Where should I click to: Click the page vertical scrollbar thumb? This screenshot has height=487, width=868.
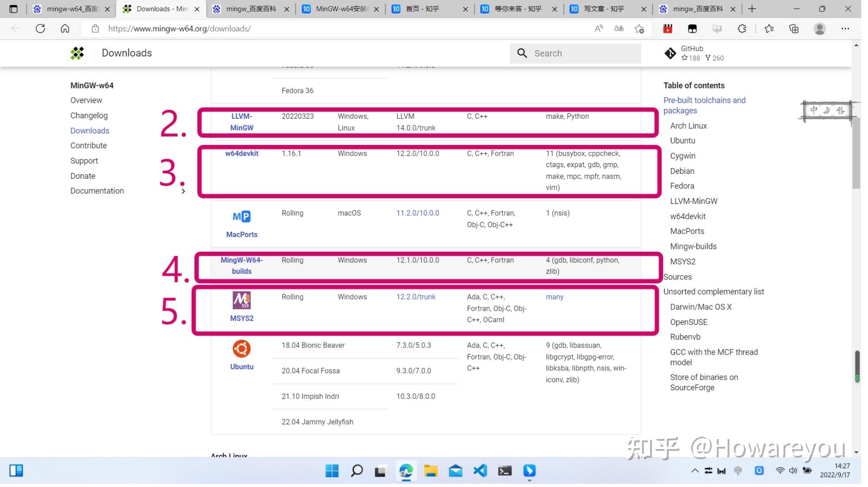856,154
